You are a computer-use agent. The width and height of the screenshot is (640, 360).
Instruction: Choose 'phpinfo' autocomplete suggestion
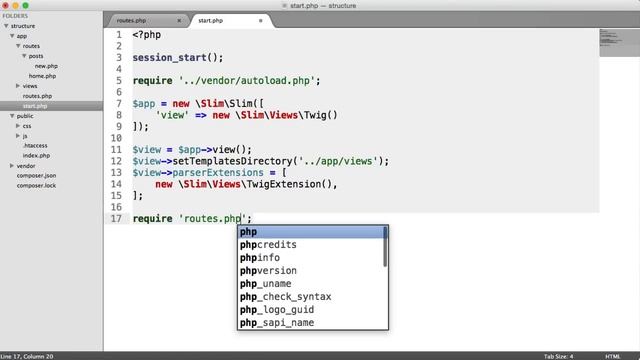point(310,258)
